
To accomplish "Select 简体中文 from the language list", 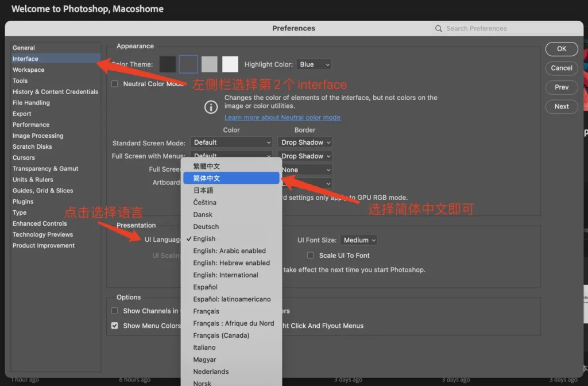I will coord(231,177).
